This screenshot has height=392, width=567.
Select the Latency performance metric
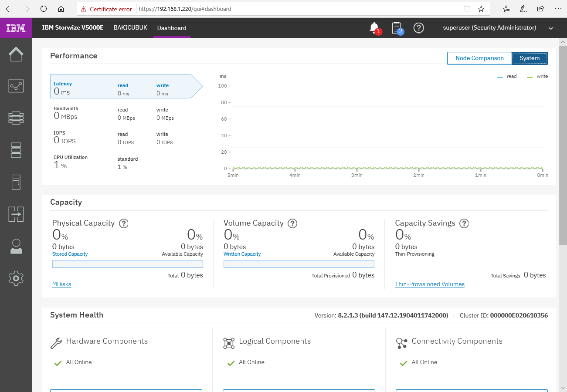[126, 86]
